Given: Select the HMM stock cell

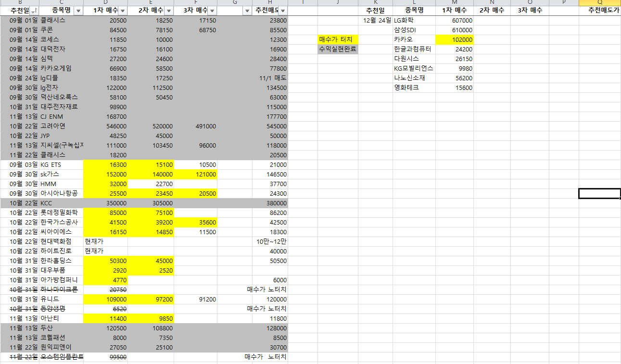Looking at the screenshot, I should click(61, 184).
